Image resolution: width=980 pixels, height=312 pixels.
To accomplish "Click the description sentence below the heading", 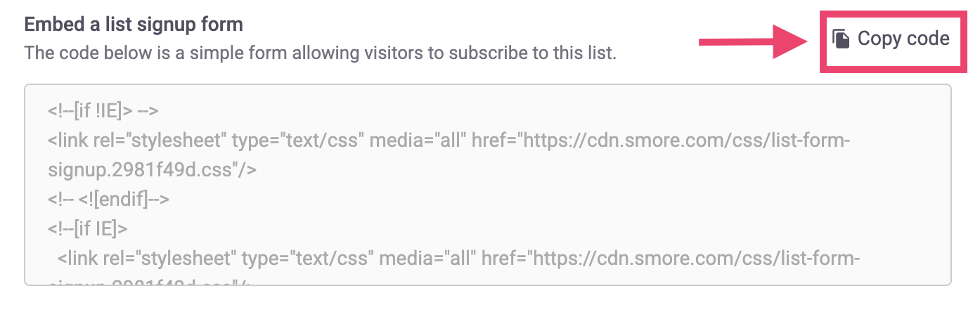I will click(320, 53).
